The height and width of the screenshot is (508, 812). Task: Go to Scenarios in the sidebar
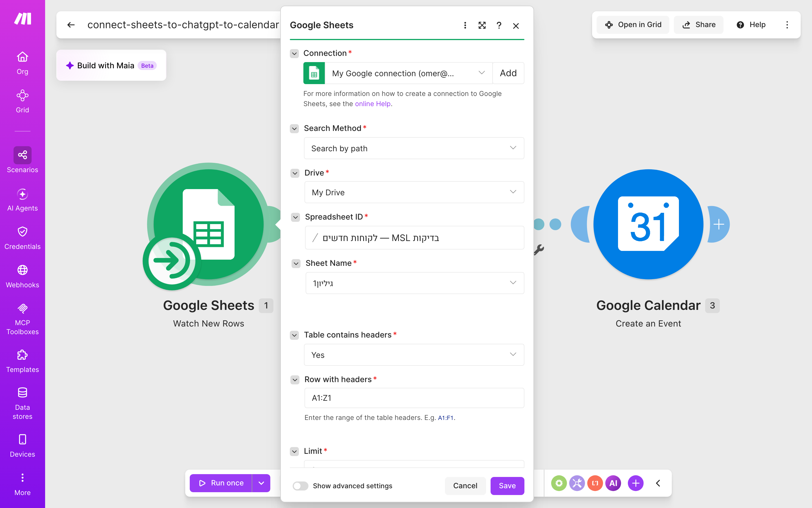click(x=23, y=160)
